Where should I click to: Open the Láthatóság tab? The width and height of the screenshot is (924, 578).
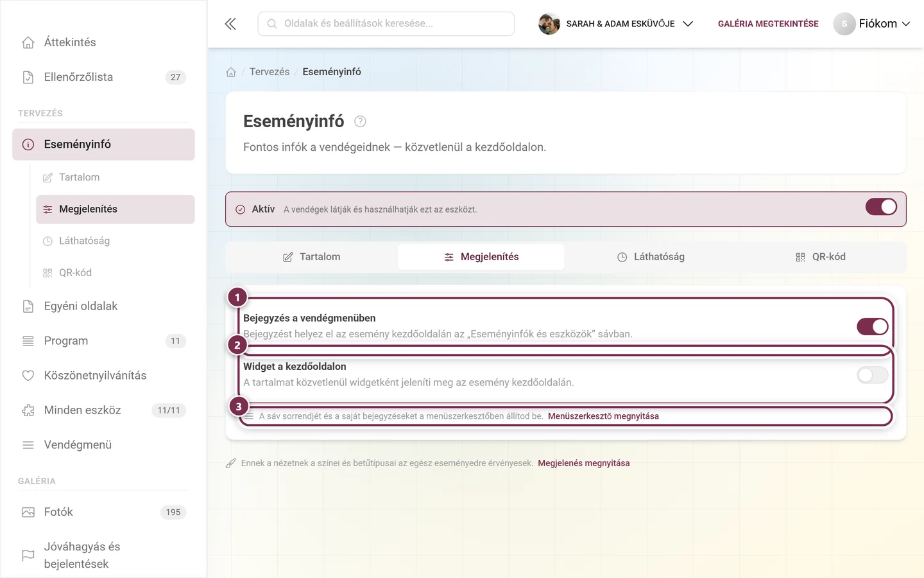click(651, 257)
